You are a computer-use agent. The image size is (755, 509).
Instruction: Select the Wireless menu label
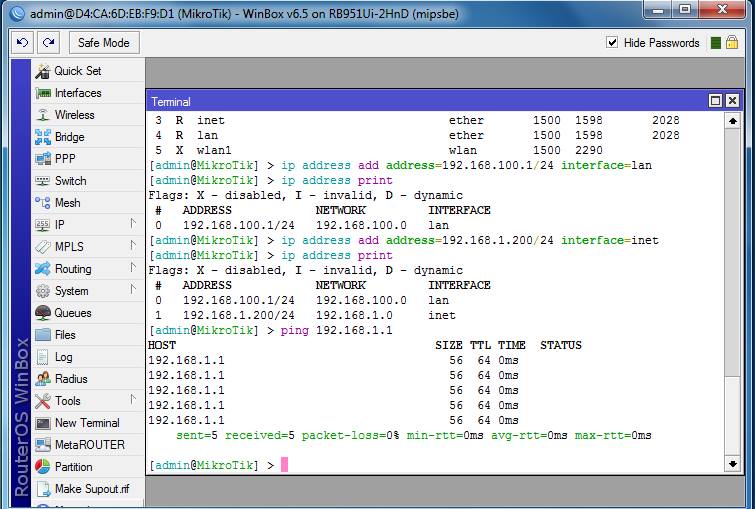(75, 115)
